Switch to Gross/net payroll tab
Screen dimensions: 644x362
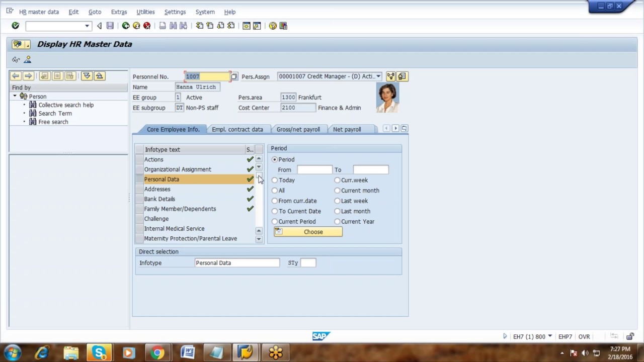pos(298,129)
